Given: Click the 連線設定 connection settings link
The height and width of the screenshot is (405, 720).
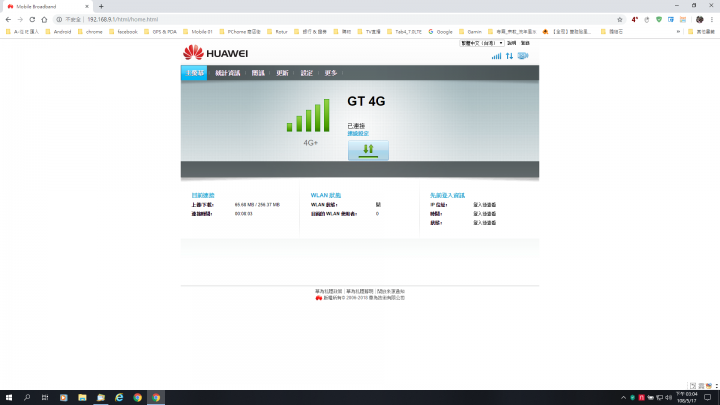Looking at the screenshot, I should tap(358, 134).
